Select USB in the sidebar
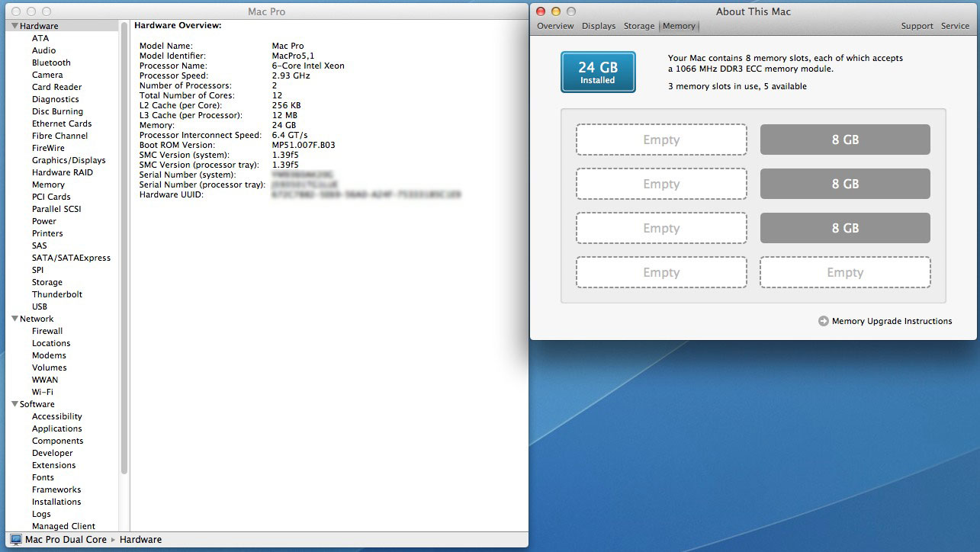This screenshot has width=980, height=552. click(40, 306)
